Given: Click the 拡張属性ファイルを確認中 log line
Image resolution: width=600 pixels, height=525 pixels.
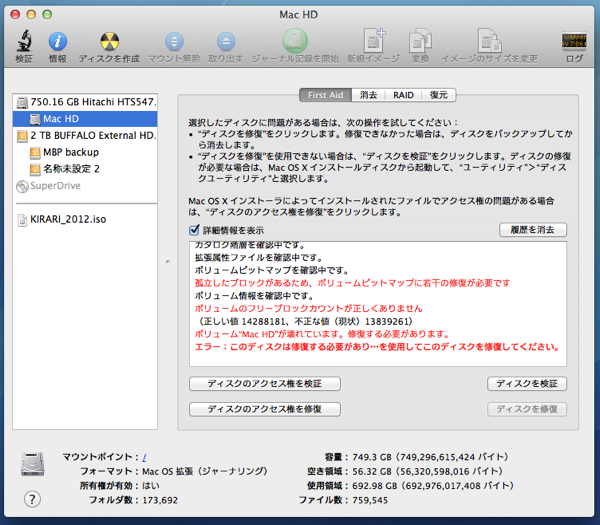Looking at the screenshot, I should tap(259, 257).
